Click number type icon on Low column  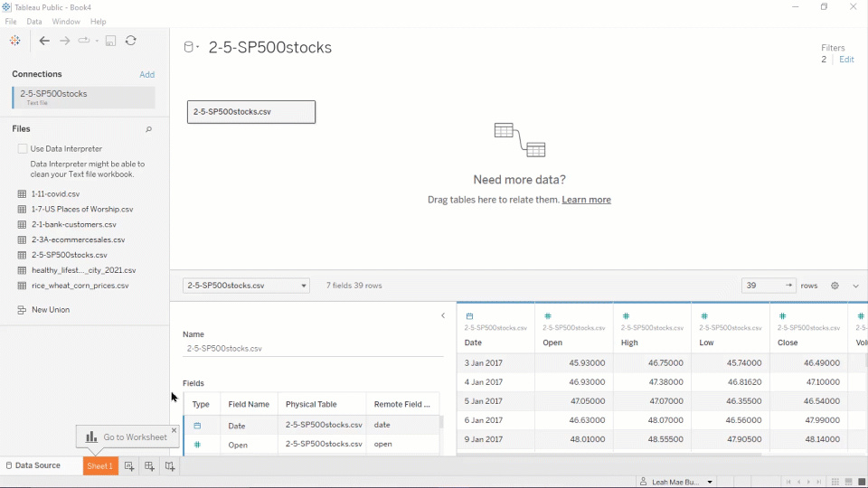pos(704,316)
